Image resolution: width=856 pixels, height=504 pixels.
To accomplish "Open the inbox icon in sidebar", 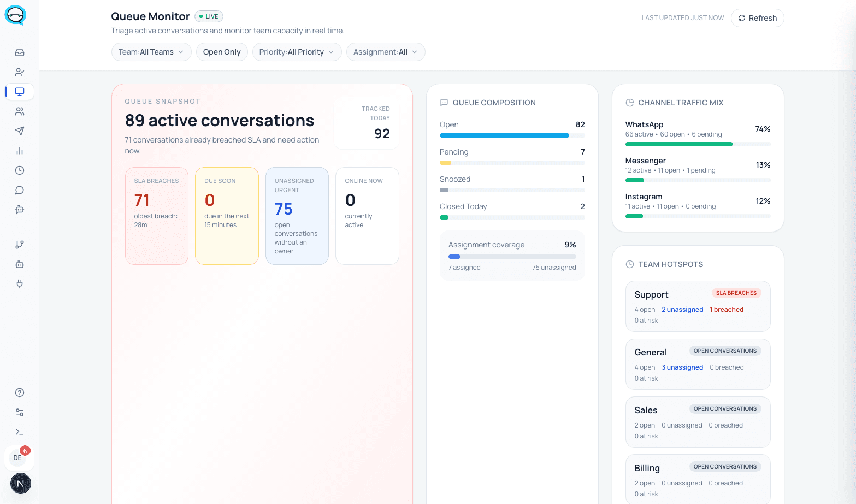I will 20,52.
